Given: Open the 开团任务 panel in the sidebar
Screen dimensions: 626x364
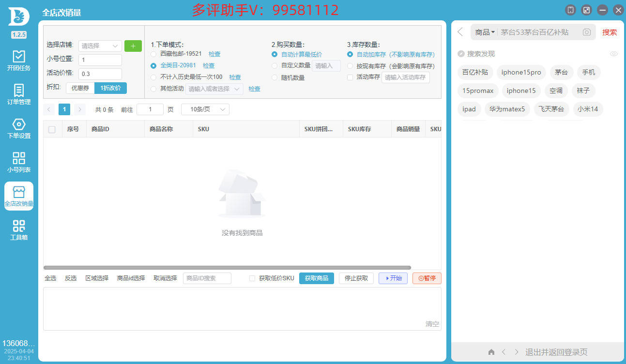Looking at the screenshot, I should click(18, 59).
